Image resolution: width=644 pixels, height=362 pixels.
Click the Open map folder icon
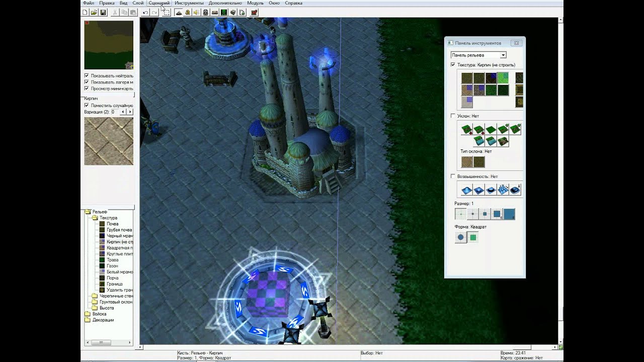coord(94,12)
